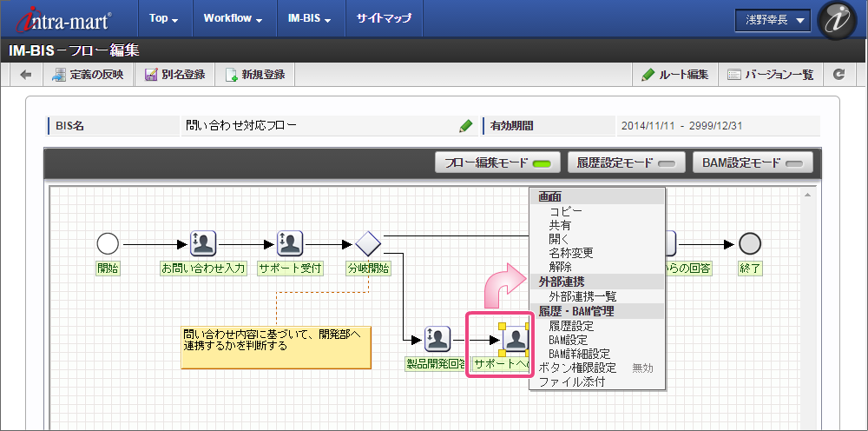Image resolution: width=868 pixels, height=431 pixels.
Task: Open the バージョン一覧 list
Action: (x=771, y=74)
